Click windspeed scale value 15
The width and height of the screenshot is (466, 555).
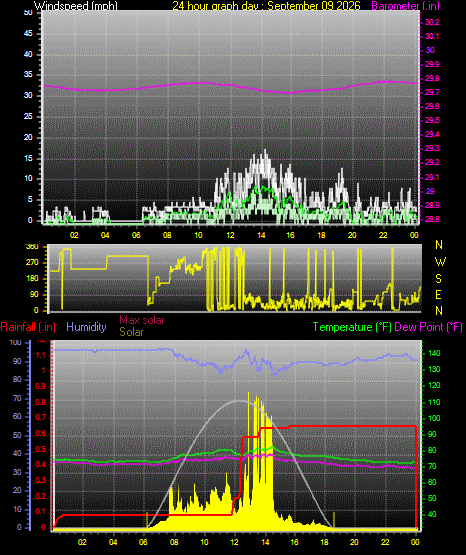click(x=28, y=158)
